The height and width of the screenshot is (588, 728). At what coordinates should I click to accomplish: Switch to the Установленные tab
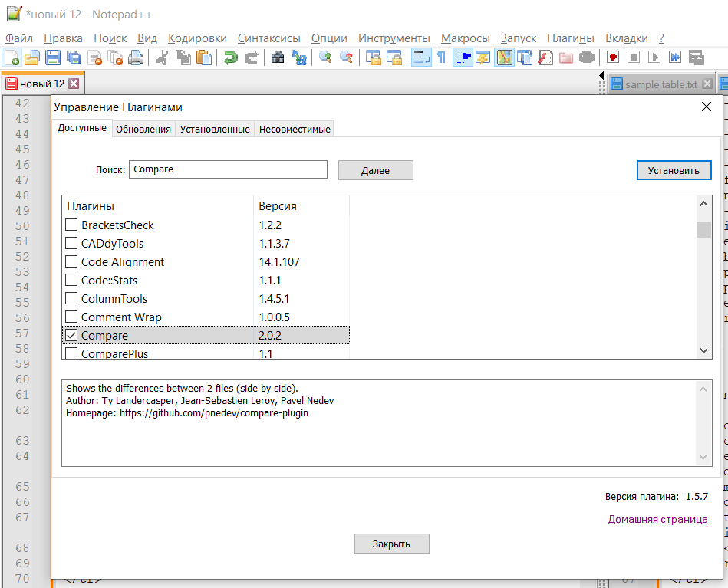pos(215,129)
